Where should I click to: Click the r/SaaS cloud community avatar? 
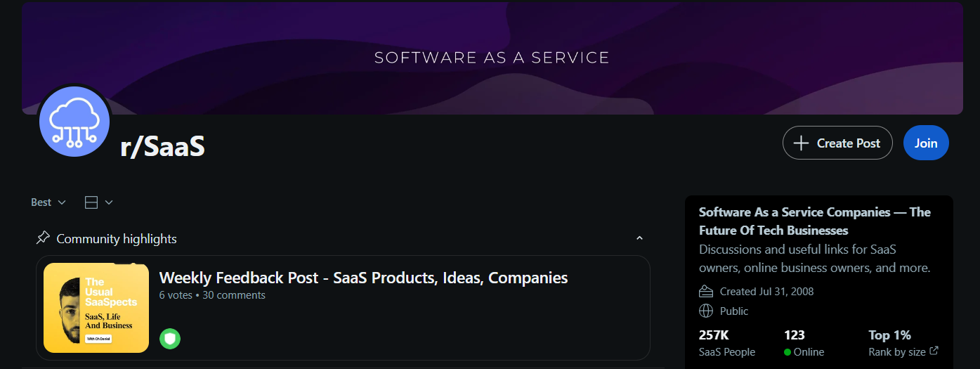pos(74,121)
